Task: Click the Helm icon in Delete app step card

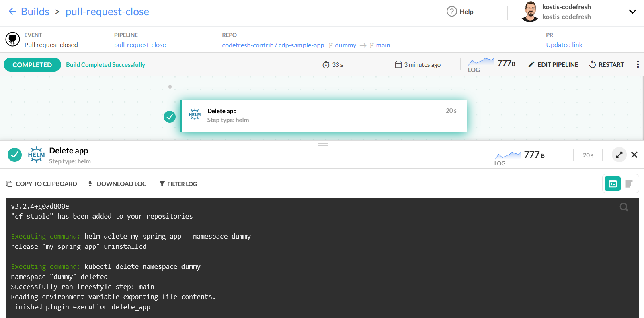Action: [195, 115]
